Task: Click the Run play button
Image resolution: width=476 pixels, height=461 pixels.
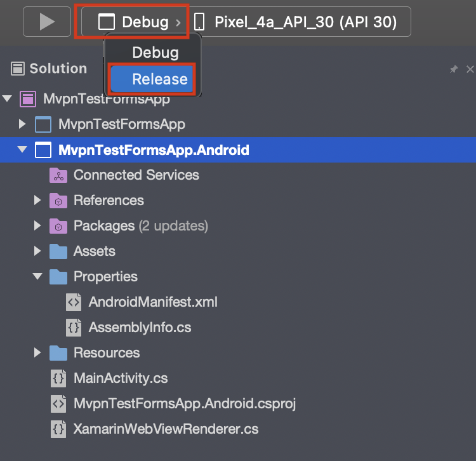Action: pyautogui.click(x=47, y=22)
